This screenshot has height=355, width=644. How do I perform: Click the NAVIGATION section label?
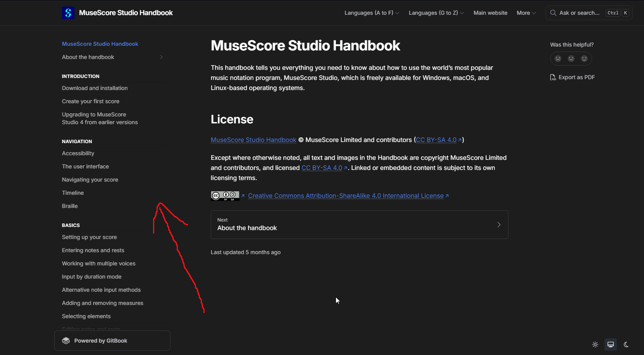(x=77, y=142)
